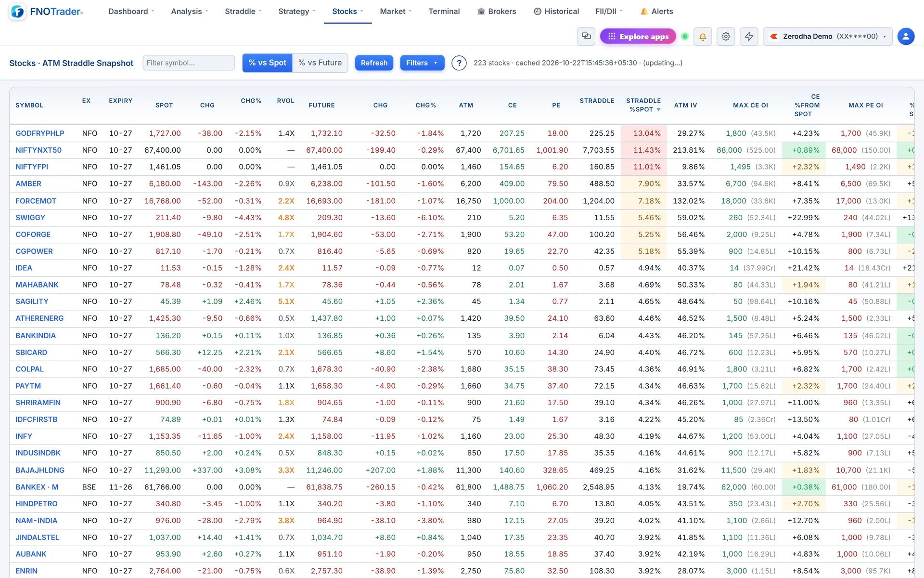Open the user profile avatar

[x=906, y=36]
